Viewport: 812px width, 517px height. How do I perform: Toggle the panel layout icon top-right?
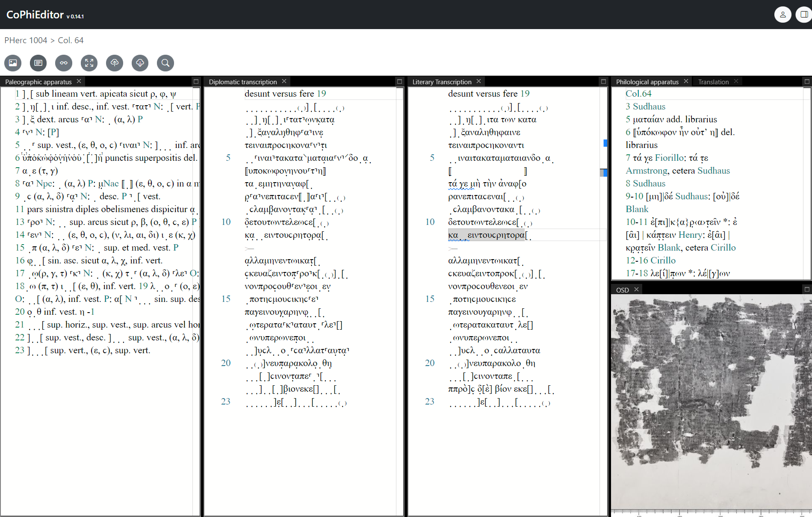803,14
